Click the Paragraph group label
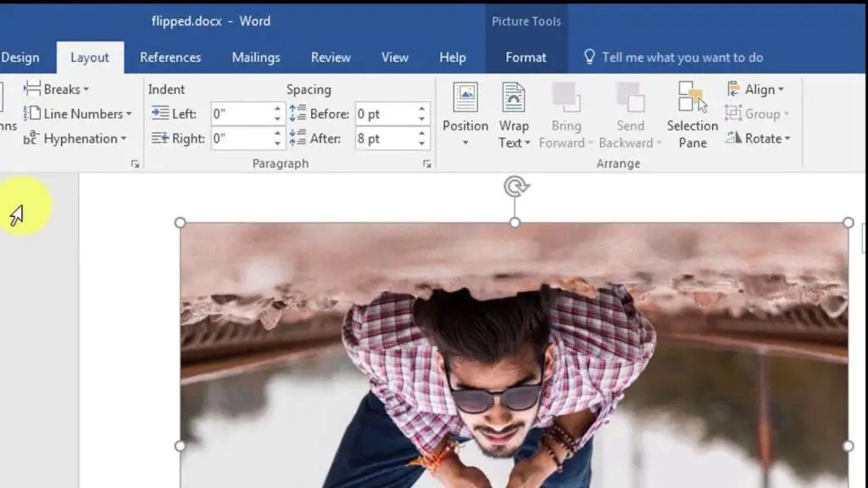The width and height of the screenshot is (868, 488). pyautogui.click(x=280, y=164)
